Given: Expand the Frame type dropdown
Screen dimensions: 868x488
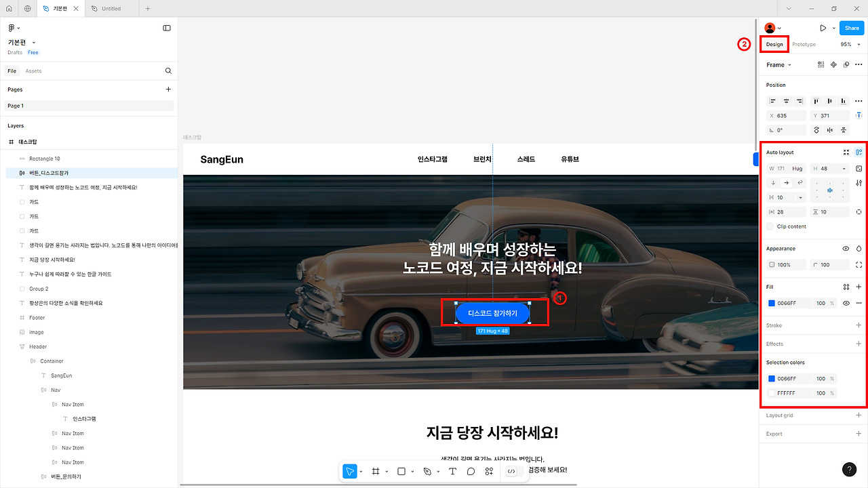Looking at the screenshot, I should [x=780, y=64].
